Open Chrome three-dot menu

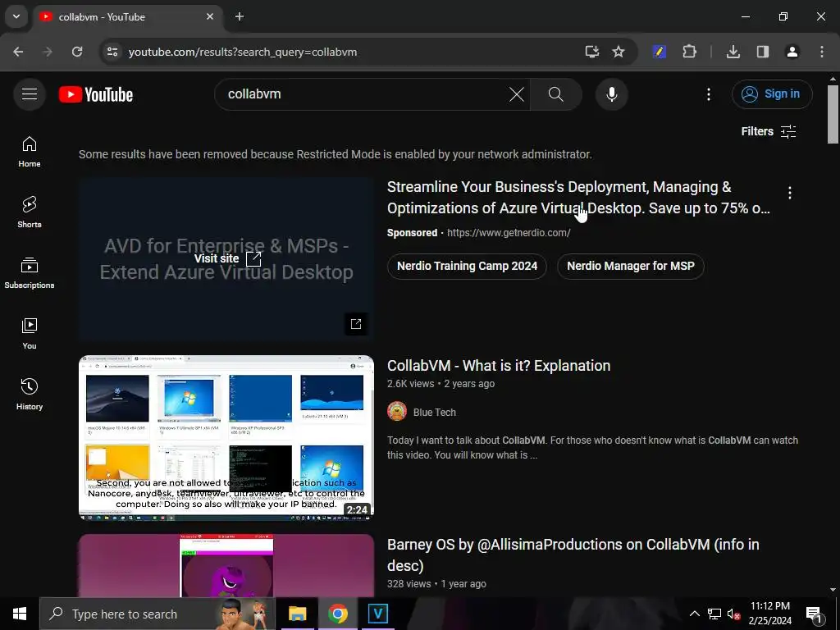(x=822, y=52)
